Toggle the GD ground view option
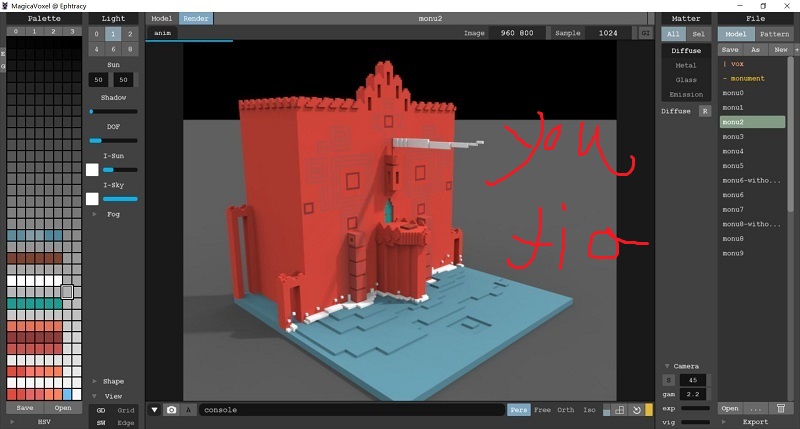The height and width of the screenshot is (429, 800). (x=101, y=410)
